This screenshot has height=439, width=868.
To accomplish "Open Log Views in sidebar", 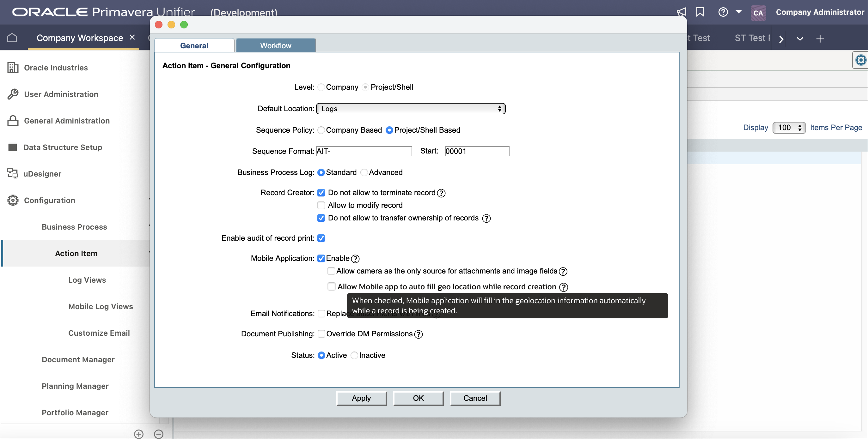I will (x=87, y=280).
